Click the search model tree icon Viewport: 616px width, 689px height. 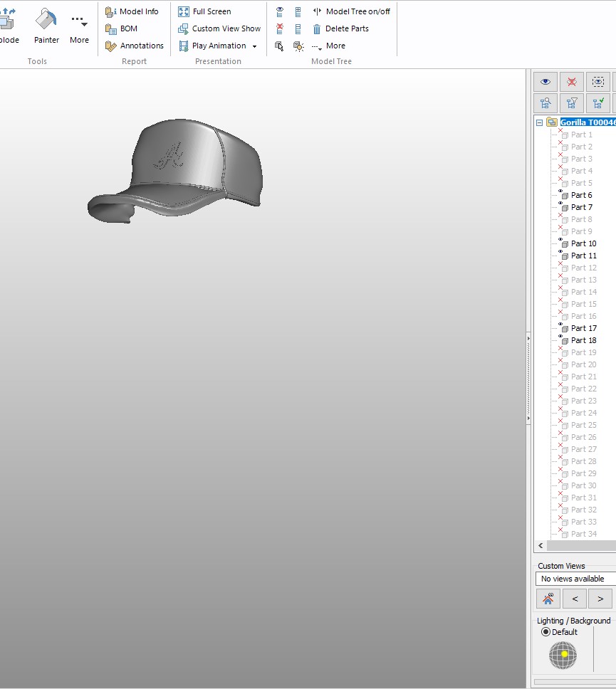(x=546, y=103)
